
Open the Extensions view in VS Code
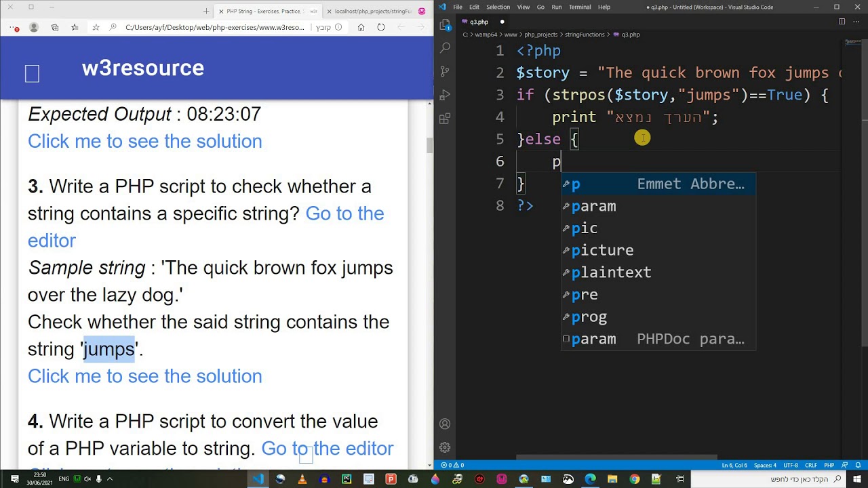coord(445,119)
